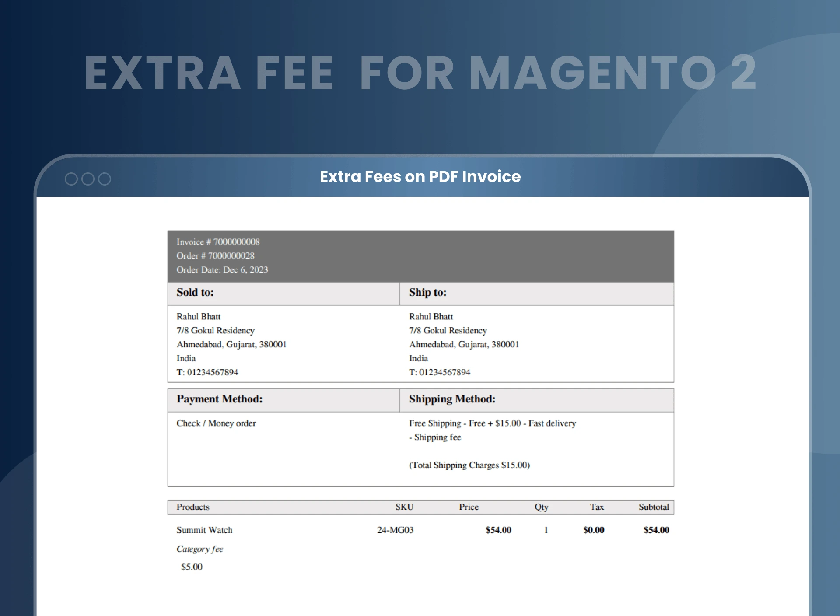Viewport: 840px width, 616px height.
Task: Click '7/8 Gokul Residency' in Ship to
Action: coord(448,331)
